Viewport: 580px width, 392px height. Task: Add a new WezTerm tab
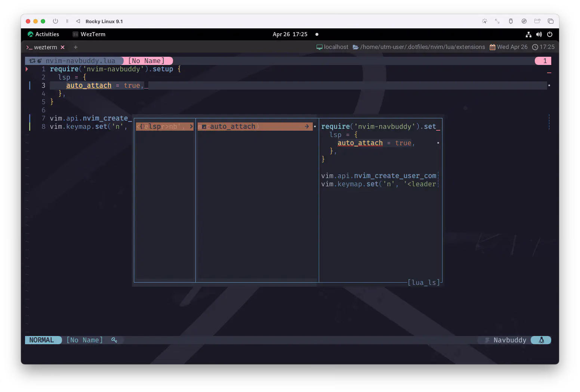[75, 47]
